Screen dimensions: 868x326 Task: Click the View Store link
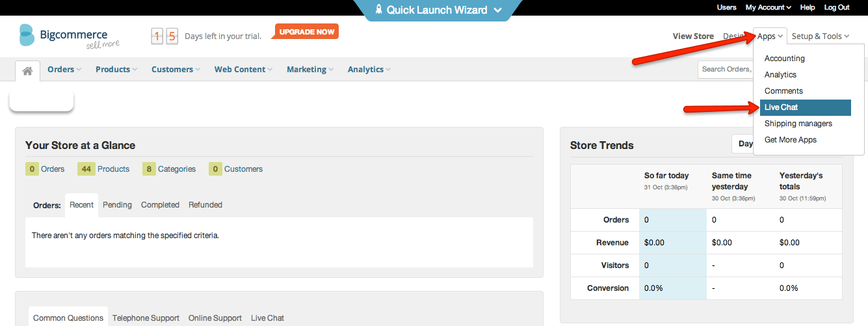[x=693, y=36]
